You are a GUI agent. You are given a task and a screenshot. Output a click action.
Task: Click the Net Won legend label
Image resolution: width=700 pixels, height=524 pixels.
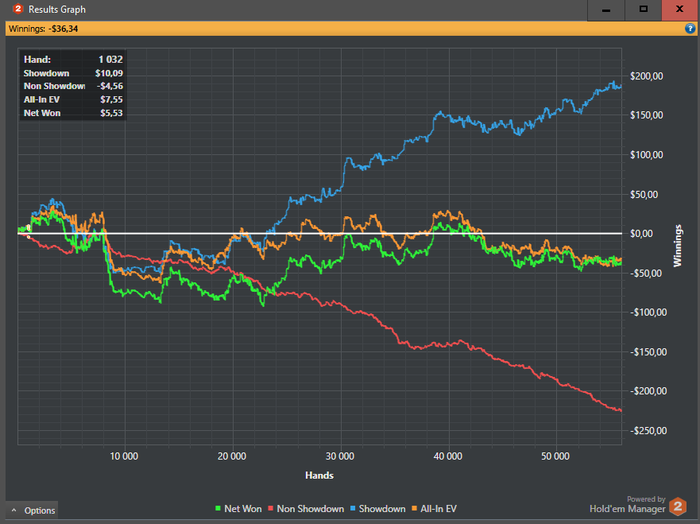tap(243, 509)
